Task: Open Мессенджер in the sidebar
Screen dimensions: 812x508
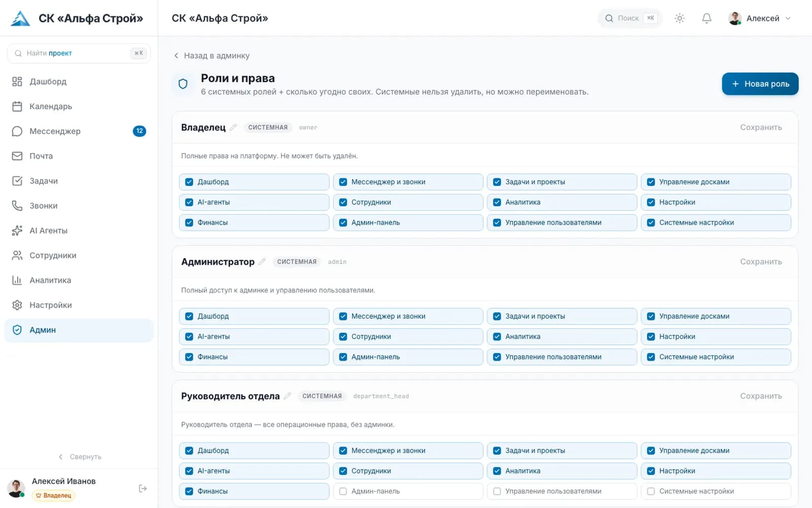Action: (x=79, y=131)
